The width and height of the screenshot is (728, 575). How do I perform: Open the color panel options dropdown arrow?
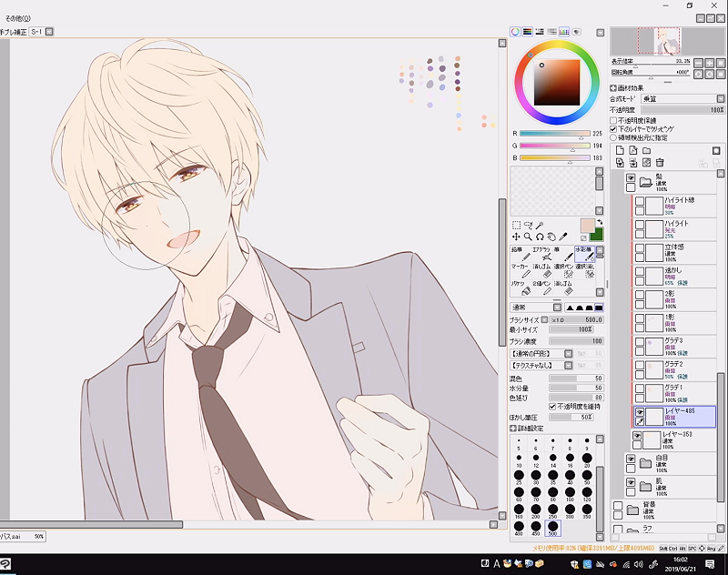click(x=601, y=33)
